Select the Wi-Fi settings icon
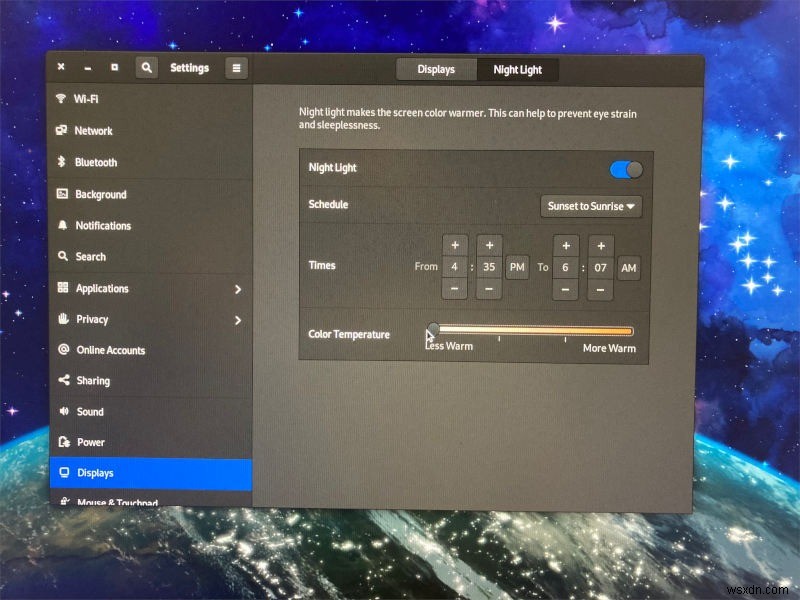Screen dimensions: 800x600 (60, 99)
